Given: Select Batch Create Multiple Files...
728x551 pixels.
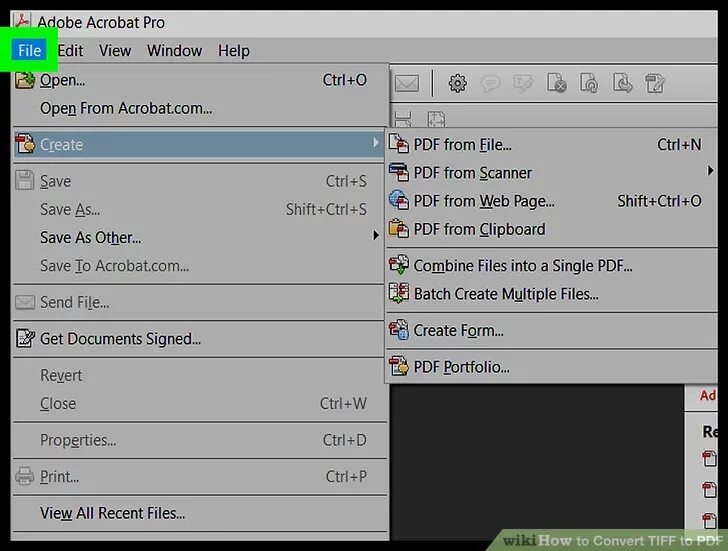Looking at the screenshot, I should click(552, 294).
